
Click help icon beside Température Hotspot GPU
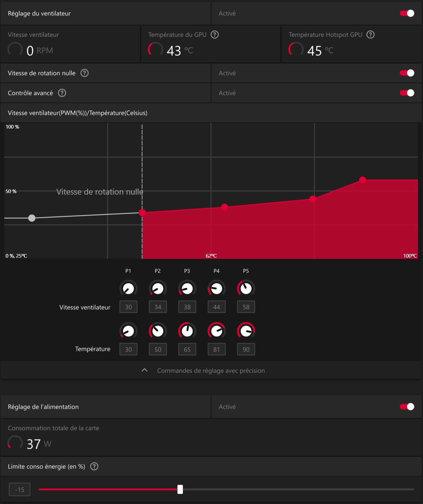(370, 35)
